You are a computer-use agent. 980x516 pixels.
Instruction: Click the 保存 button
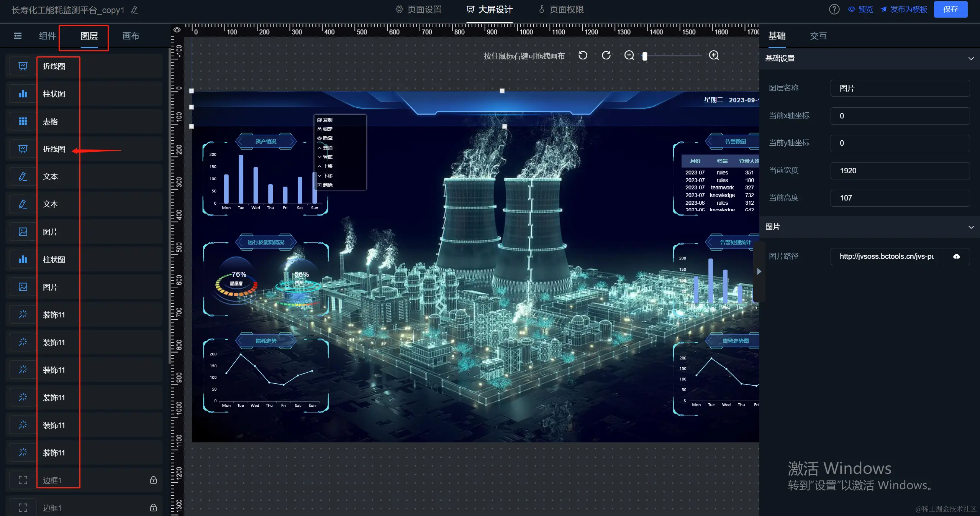pyautogui.click(x=950, y=9)
